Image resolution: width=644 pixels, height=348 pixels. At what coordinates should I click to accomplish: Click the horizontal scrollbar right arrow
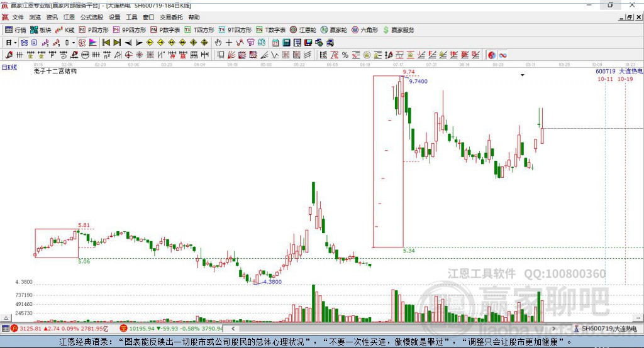pyautogui.click(x=553, y=329)
